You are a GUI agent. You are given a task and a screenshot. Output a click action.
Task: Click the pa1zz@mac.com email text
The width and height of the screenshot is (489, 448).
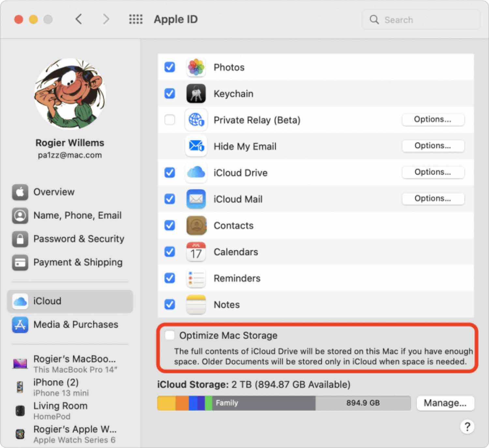[x=70, y=155]
